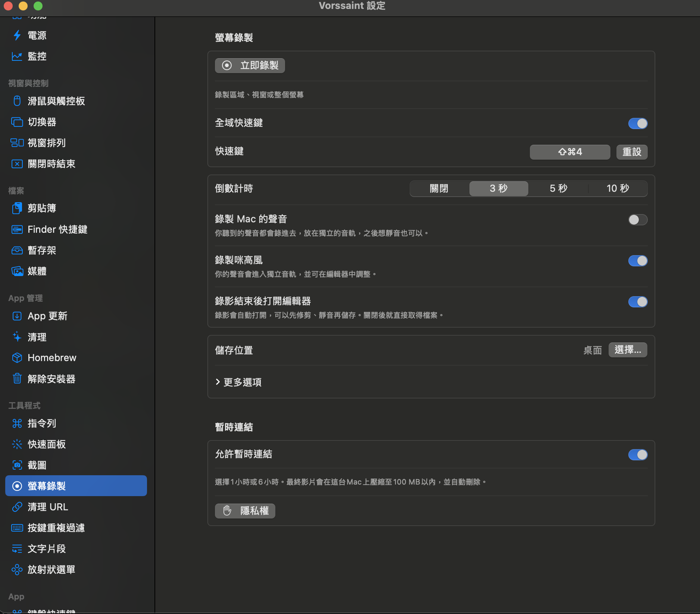Click the 選擇... storage location button
700x614 pixels.
pos(628,350)
